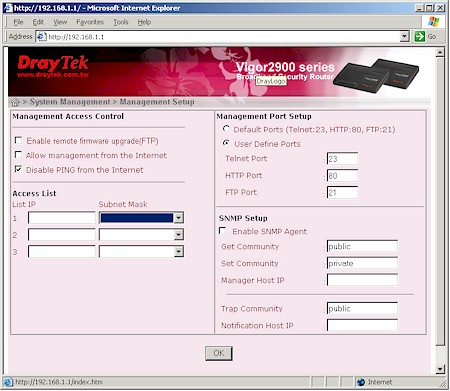The height and width of the screenshot is (391, 450).
Task: Click the Internet zone globe icon
Action: point(361,382)
